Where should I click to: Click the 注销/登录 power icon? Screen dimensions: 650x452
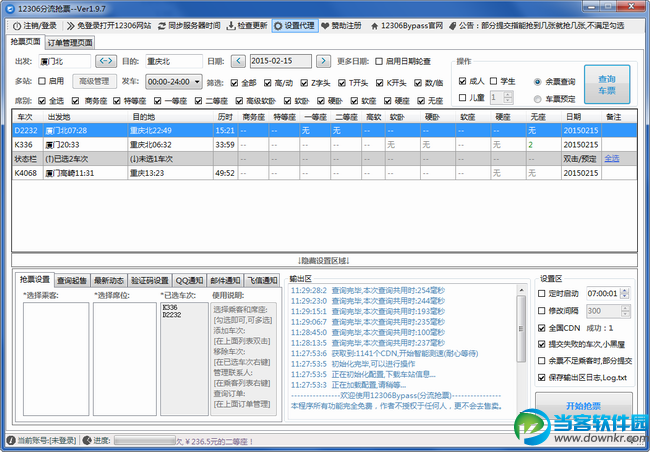tap(17, 26)
